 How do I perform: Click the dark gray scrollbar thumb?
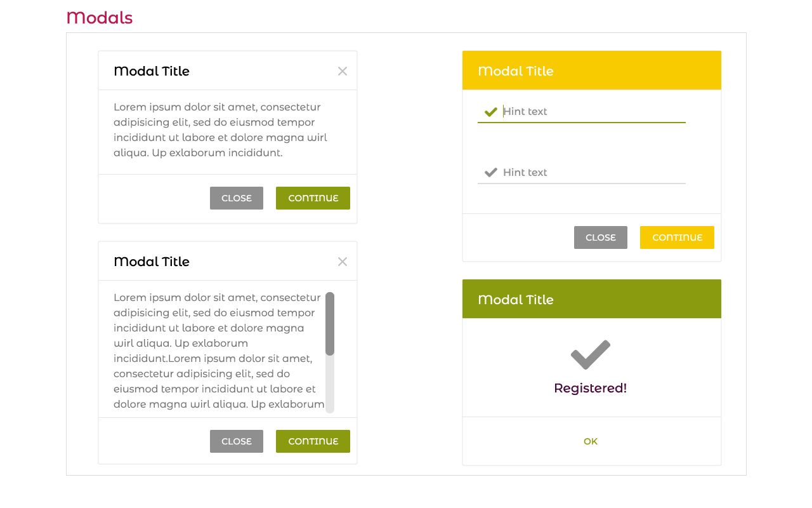pos(330,324)
